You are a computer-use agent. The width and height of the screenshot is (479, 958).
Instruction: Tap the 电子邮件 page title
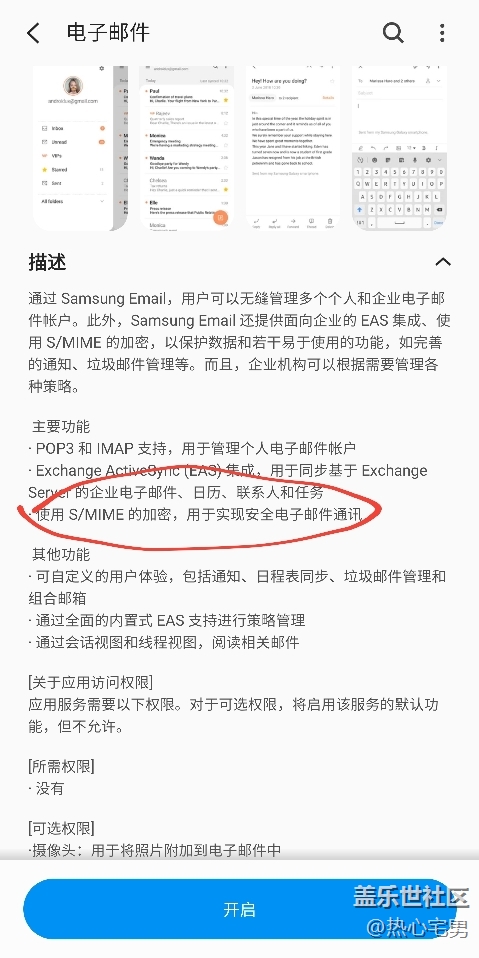[108, 32]
